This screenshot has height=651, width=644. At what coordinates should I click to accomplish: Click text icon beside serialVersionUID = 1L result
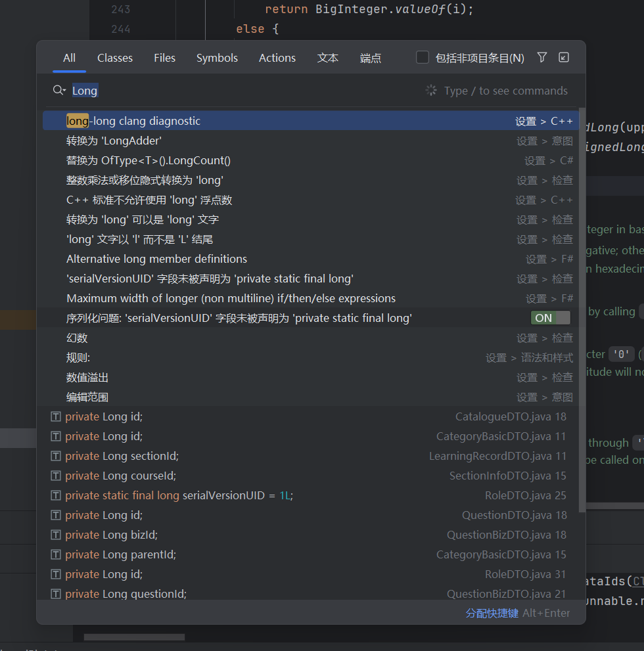tap(56, 495)
